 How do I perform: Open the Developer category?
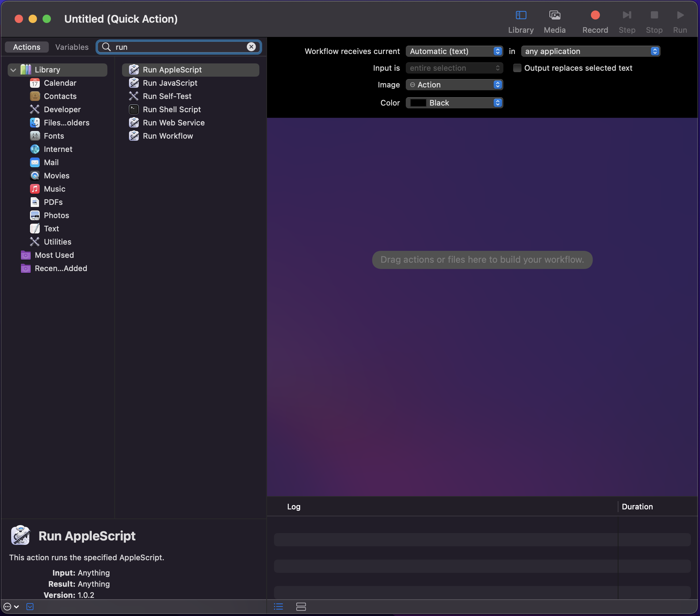(x=62, y=109)
